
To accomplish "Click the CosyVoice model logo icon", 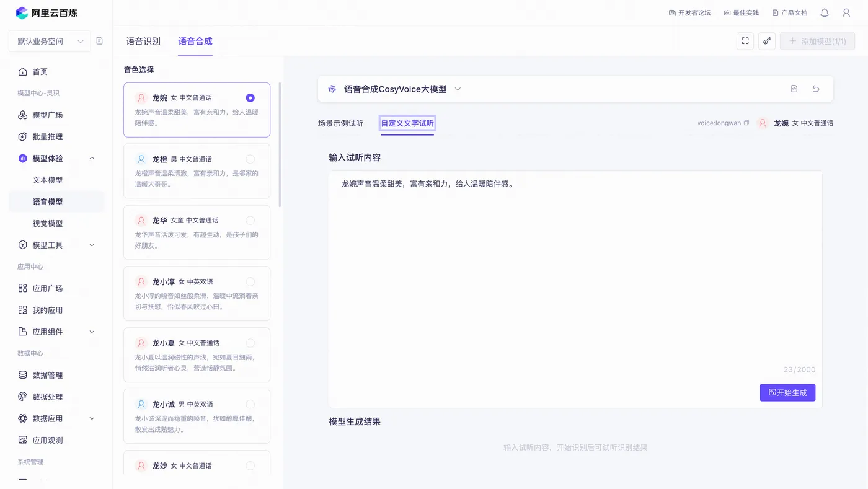I will [x=332, y=89].
